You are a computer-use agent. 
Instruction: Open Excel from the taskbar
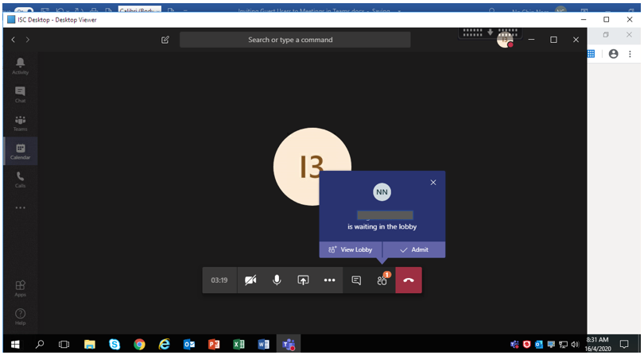[x=239, y=345]
